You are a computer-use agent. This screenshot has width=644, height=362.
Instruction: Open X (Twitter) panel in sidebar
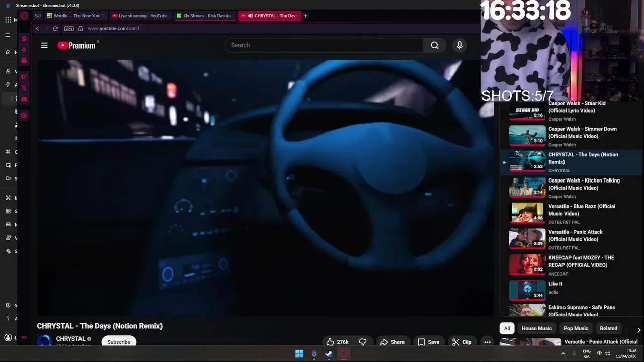click(x=24, y=88)
